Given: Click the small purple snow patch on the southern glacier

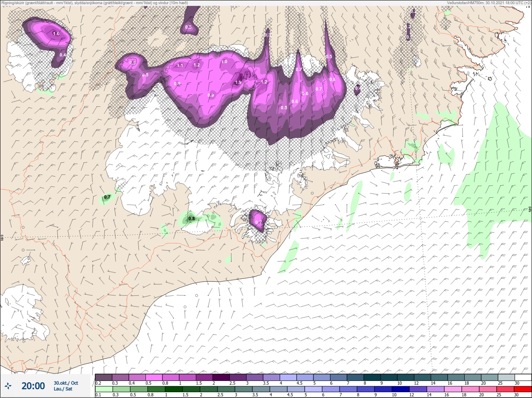Looking at the screenshot, I should 258,220.
